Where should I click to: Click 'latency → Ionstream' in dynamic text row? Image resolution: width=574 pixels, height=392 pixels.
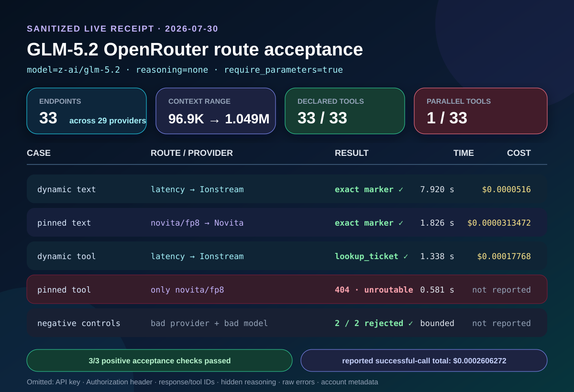[197, 189]
